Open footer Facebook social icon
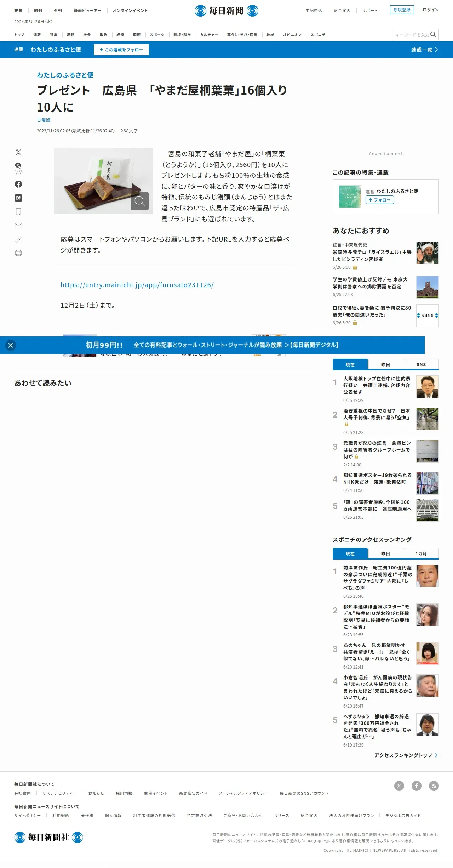Viewport: 453px width, 868px height. [417, 786]
